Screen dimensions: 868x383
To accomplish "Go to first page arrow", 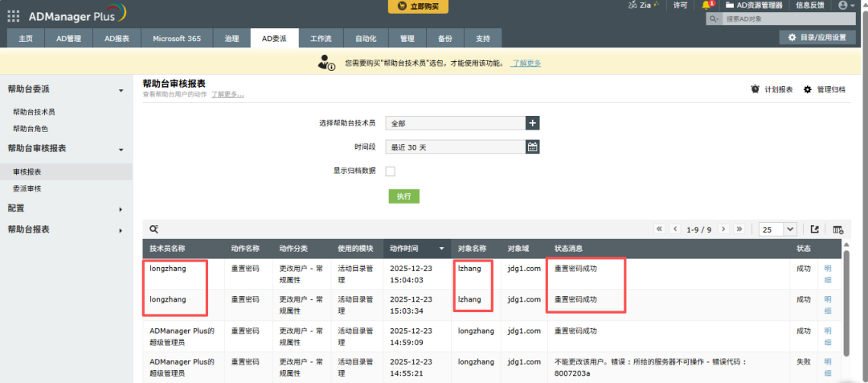I will [659, 229].
